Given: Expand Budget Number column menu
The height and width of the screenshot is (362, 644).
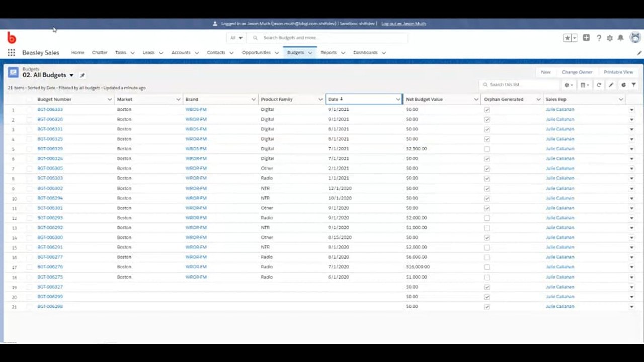Looking at the screenshot, I should coord(109,99).
